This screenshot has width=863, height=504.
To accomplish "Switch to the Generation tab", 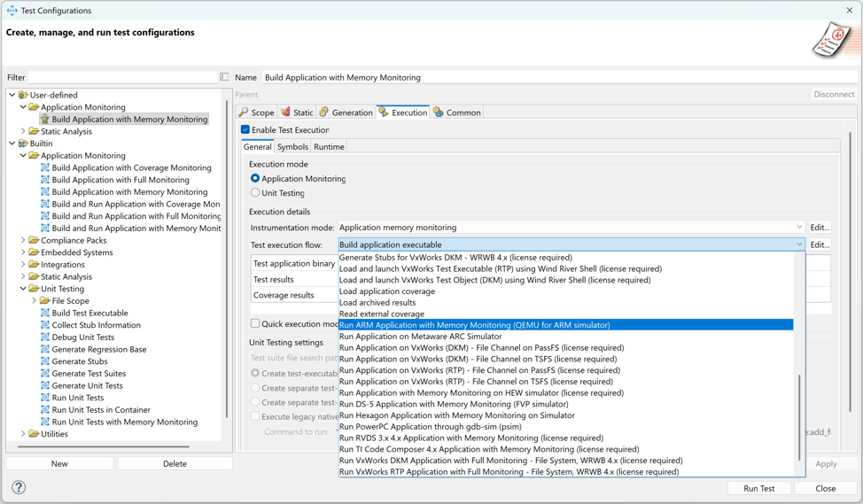I will [x=346, y=112].
